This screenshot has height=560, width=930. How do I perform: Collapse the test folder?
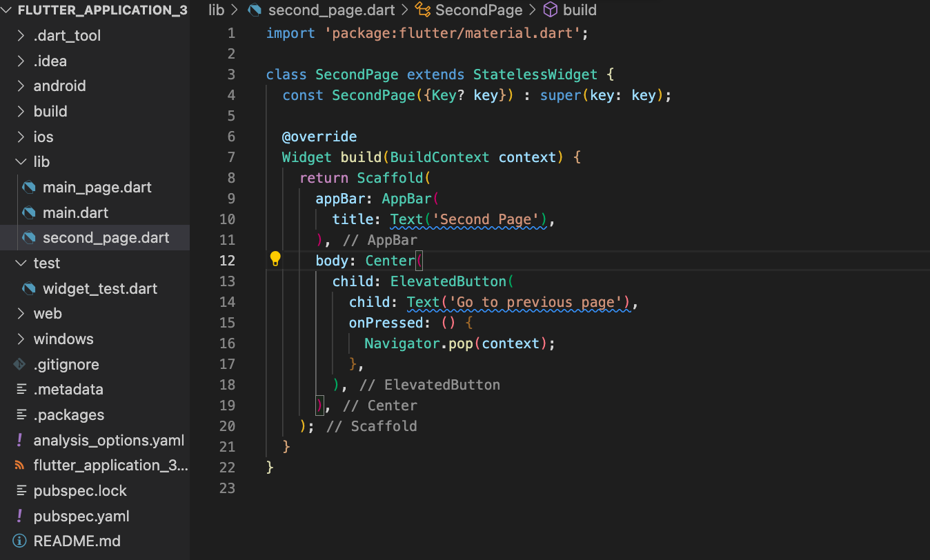point(21,263)
